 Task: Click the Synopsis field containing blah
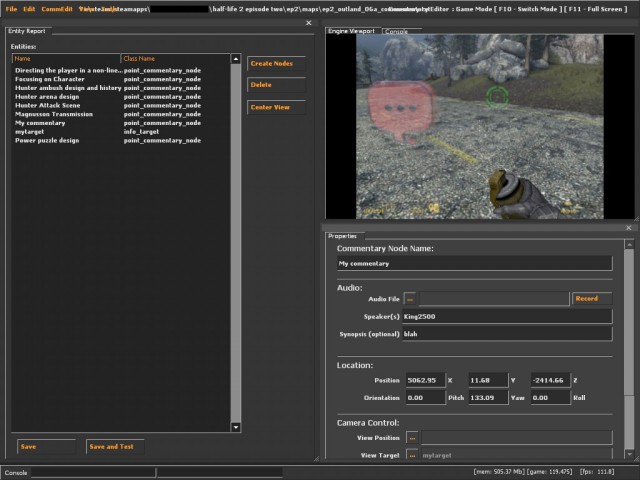[507, 334]
